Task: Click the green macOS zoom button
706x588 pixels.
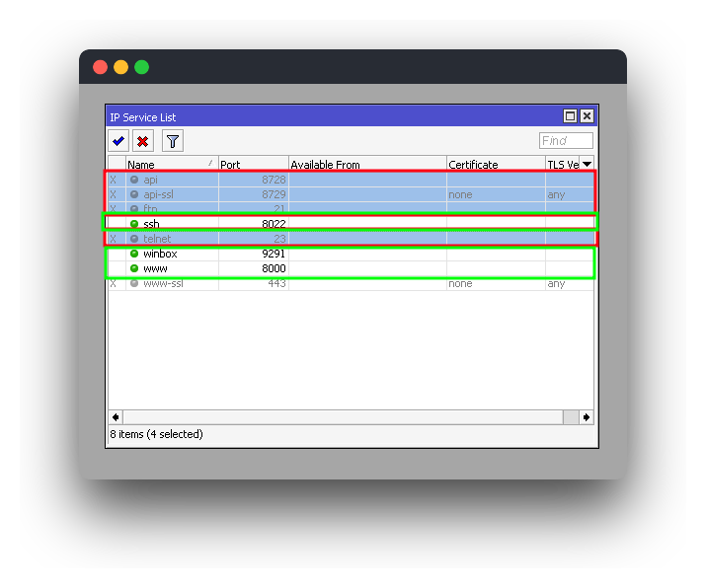Action: pos(142,67)
